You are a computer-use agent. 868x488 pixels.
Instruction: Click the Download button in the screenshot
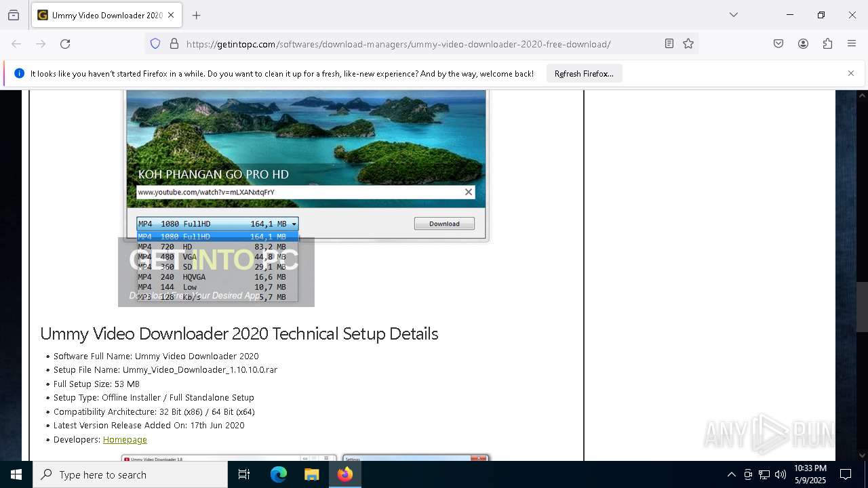[444, 224]
